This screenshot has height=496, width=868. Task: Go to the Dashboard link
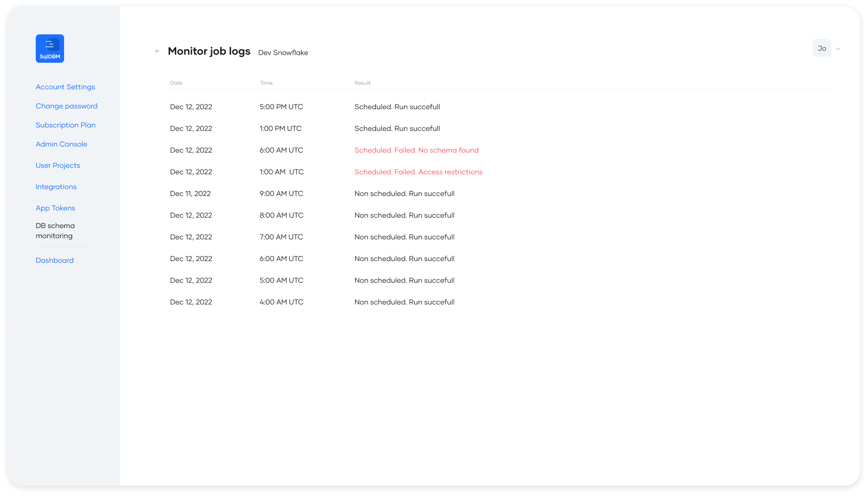[54, 260]
